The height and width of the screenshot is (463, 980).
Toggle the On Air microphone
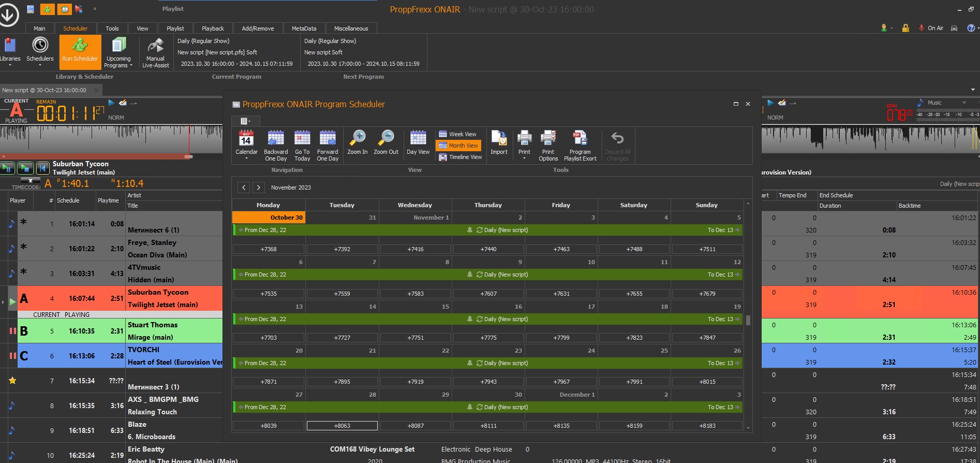point(922,28)
